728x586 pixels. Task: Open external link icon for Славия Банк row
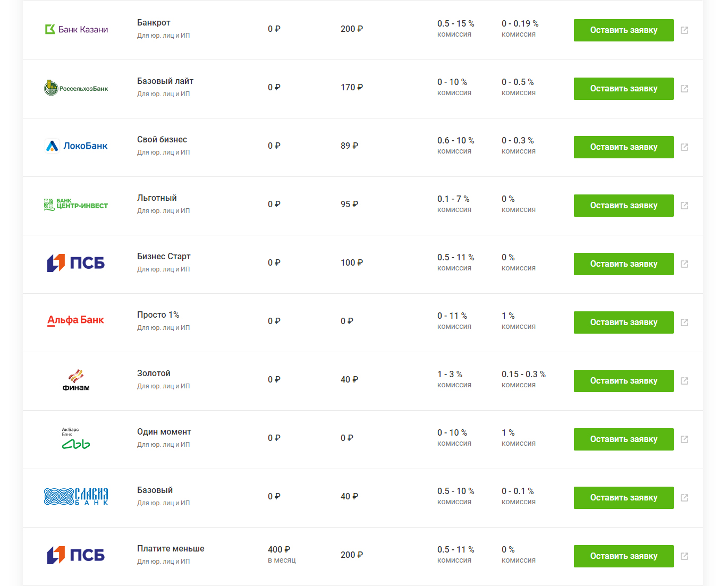coord(684,498)
